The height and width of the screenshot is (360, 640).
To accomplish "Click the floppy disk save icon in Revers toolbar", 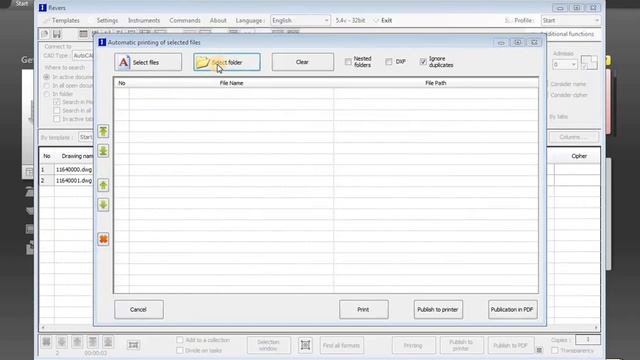I will pos(57,34).
